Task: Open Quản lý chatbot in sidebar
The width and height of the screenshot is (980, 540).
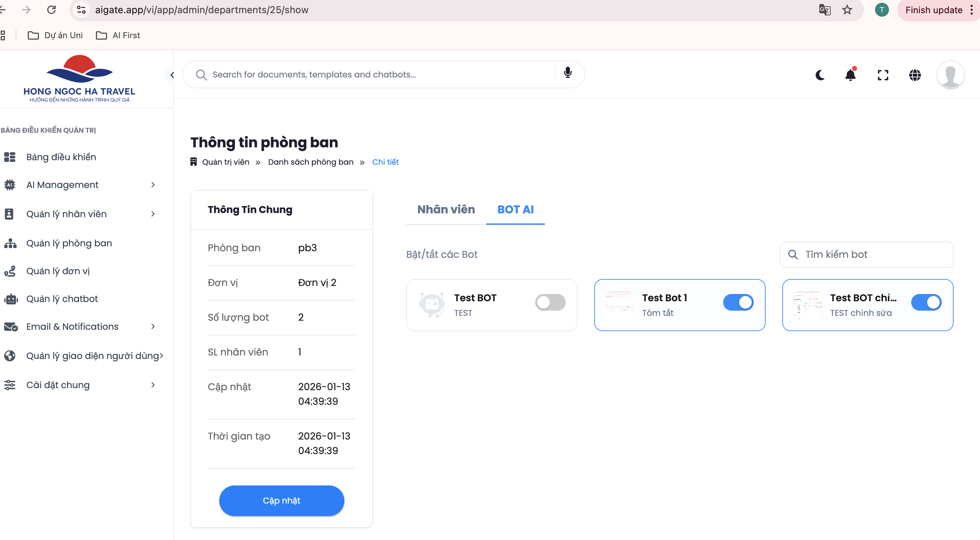Action: (x=62, y=299)
